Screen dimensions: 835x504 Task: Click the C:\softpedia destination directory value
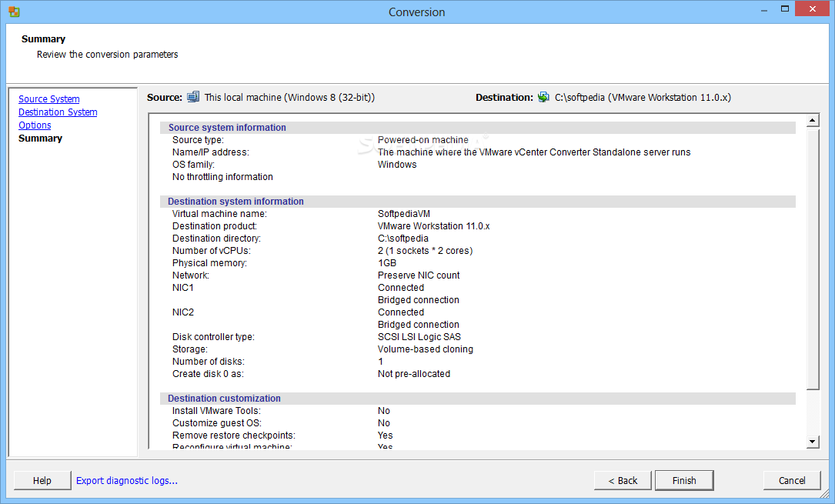[402, 239]
